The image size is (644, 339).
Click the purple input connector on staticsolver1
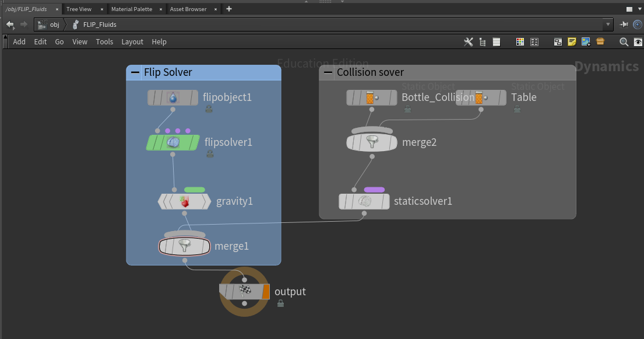point(374,190)
